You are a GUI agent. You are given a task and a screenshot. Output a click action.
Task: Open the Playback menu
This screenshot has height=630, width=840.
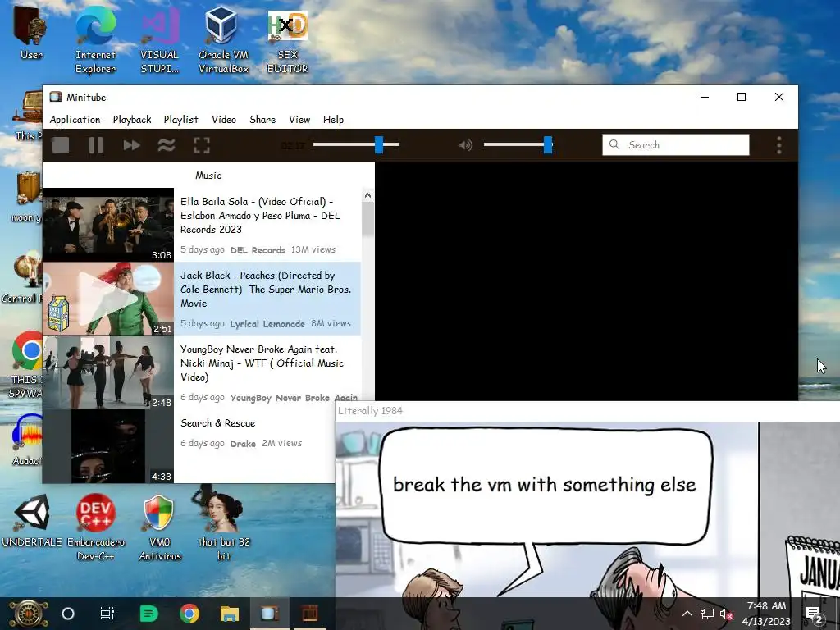(132, 120)
